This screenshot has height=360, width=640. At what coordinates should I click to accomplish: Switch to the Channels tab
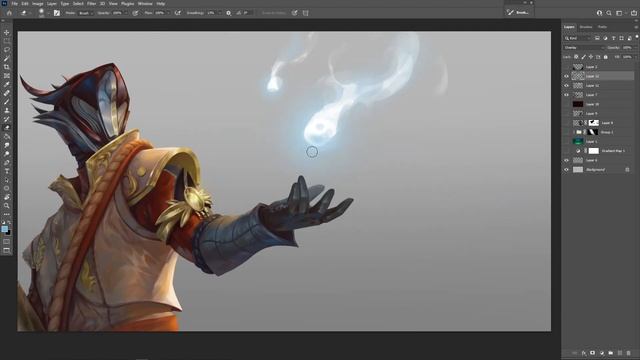point(586,27)
